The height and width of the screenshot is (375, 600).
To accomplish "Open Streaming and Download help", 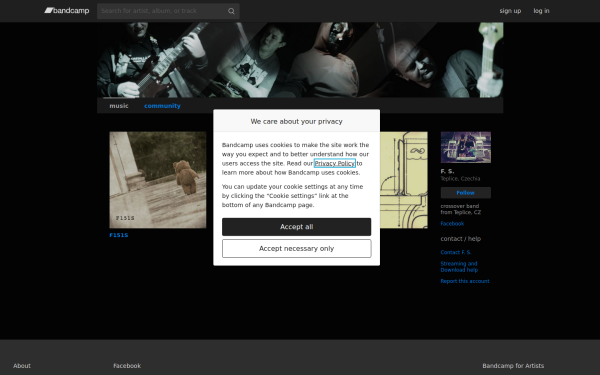I will pyautogui.click(x=459, y=267).
